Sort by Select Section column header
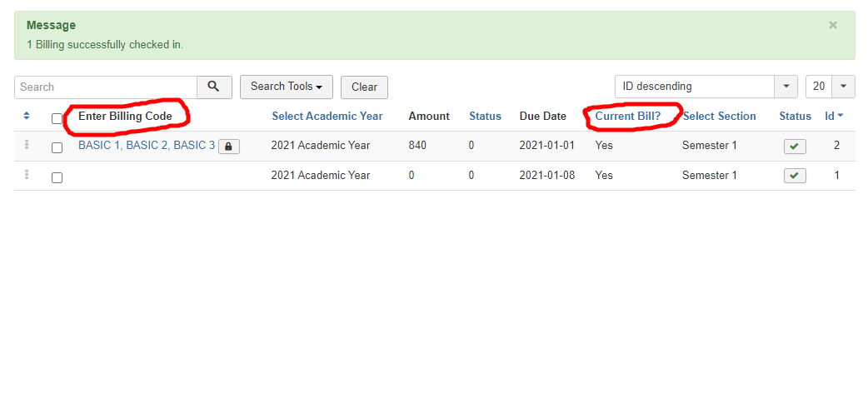The image size is (868, 403). [x=719, y=117]
